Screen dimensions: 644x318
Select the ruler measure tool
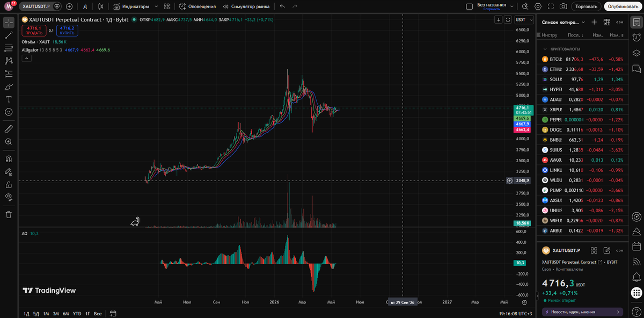pos(9,129)
